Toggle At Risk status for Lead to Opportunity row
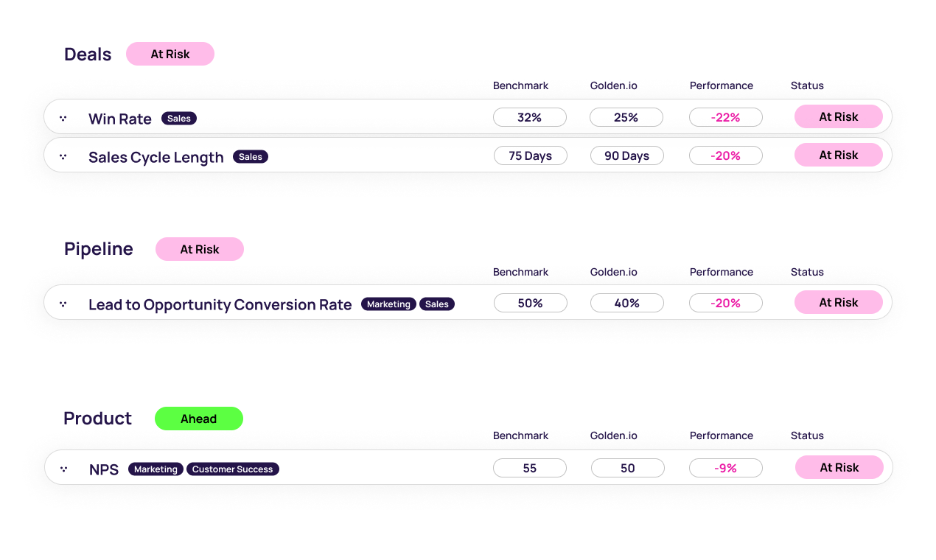 (838, 302)
